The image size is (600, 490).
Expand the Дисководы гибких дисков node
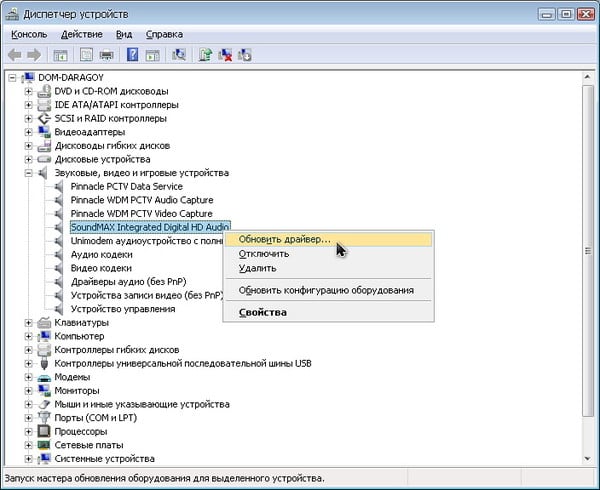(x=28, y=146)
